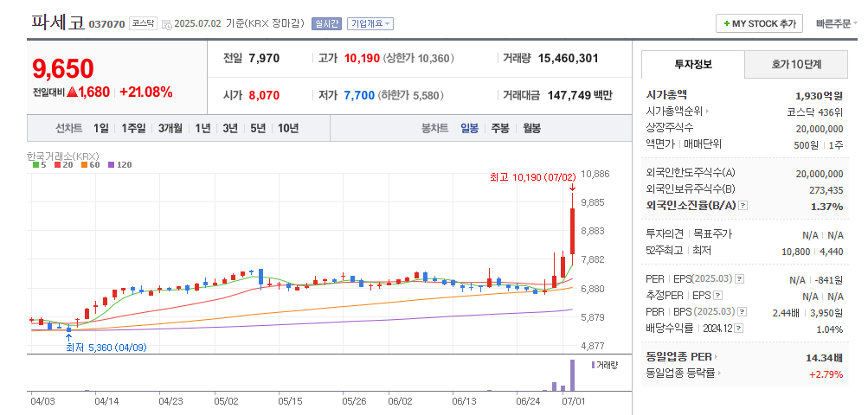Click the 한국거래소(KRX) chart label
Viewport: 868px width, 415px height.
pos(62,156)
